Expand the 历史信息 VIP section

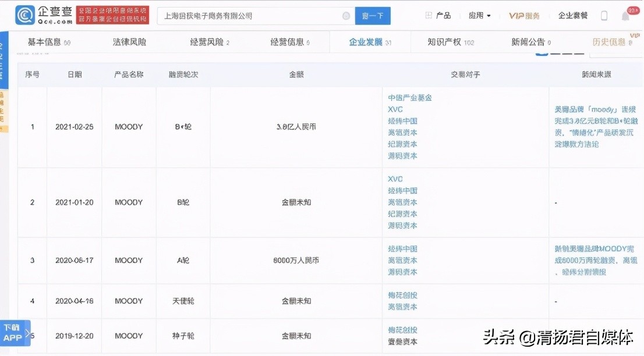click(609, 41)
